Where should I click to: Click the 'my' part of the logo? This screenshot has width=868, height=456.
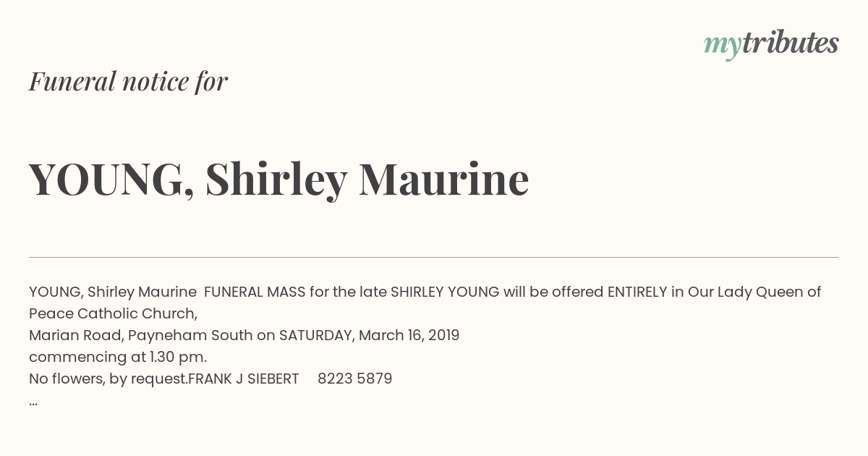[x=723, y=46]
